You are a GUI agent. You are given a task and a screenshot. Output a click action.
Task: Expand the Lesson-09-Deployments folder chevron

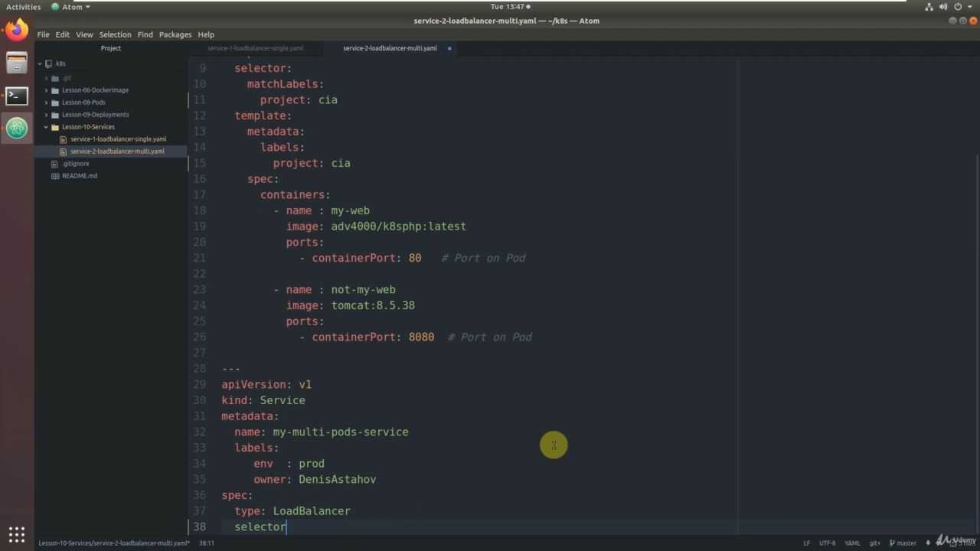click(x=46, y=115)
